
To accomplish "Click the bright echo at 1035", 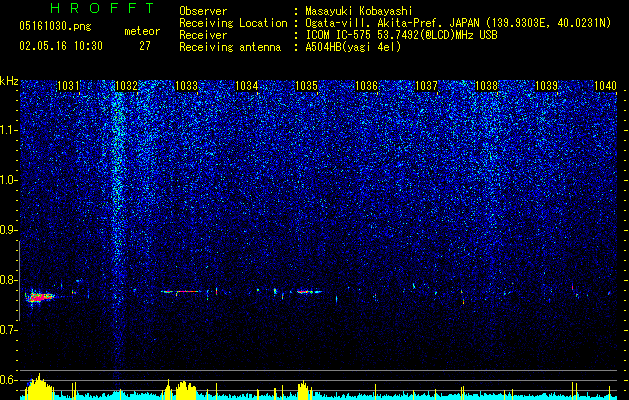I will click(x=309, y=292).
